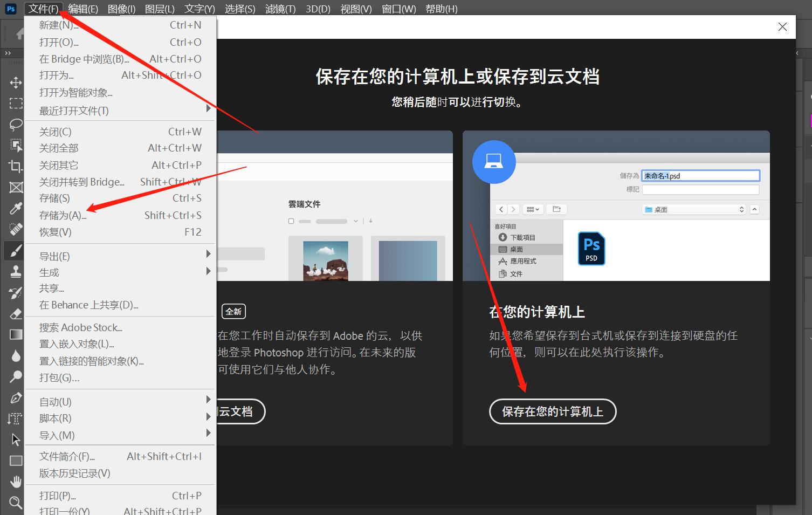Select the Move tool

point(16,82)
